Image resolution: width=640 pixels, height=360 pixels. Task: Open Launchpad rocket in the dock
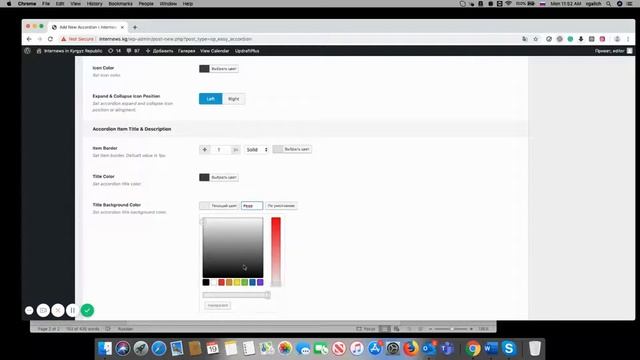[x=141, y=348]
